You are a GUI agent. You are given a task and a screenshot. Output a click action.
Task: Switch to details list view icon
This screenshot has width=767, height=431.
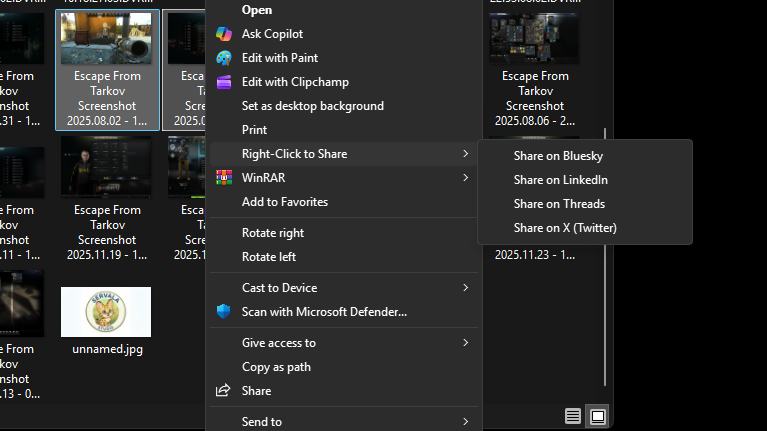click(573, 416)
